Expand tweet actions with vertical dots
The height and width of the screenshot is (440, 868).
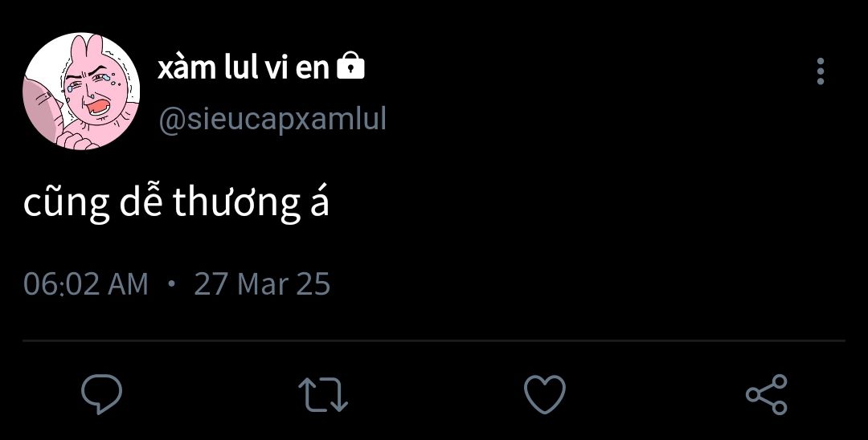point(821,71)
